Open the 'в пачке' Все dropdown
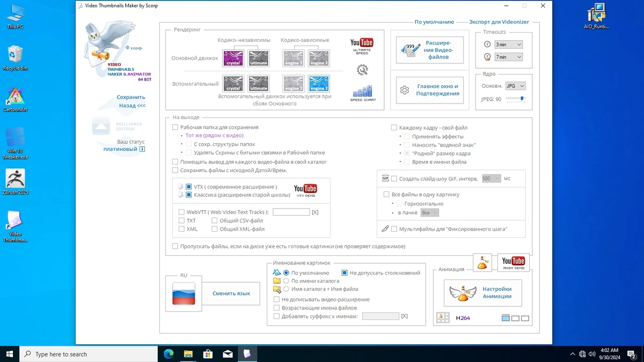 [x=429, y=213]
